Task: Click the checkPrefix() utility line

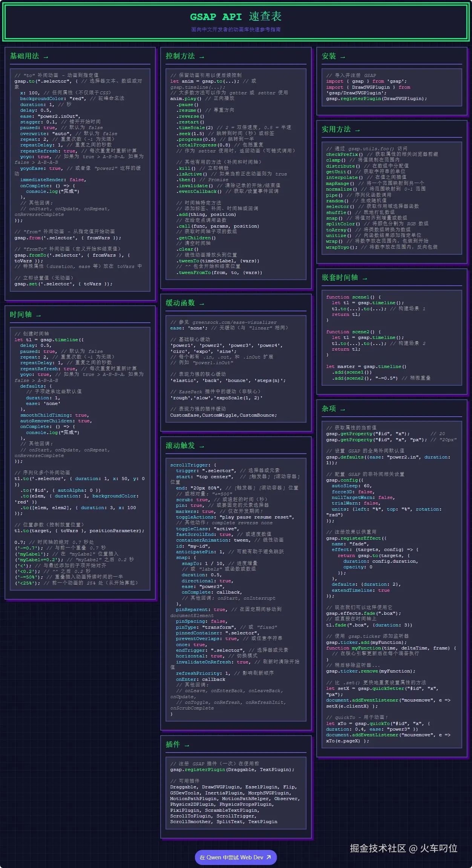Action: [x=382, y=154]
